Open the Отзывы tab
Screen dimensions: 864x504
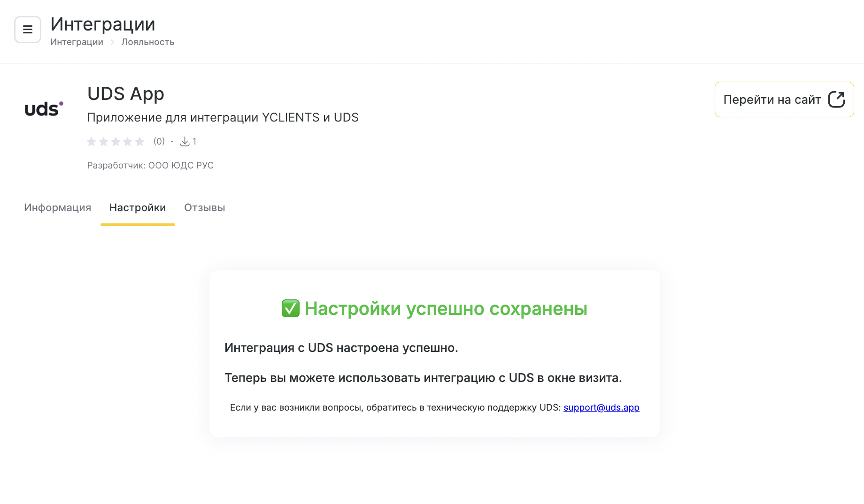coord(205,207)
